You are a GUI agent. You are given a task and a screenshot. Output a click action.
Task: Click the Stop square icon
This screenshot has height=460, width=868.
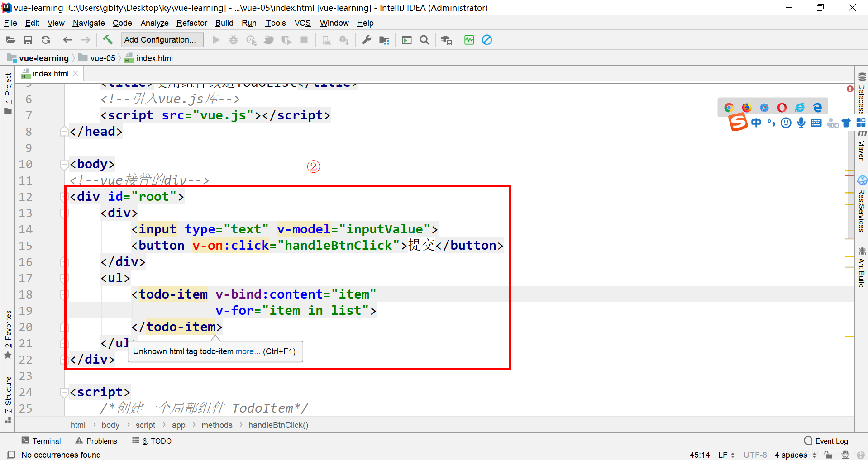coord(304,40)
